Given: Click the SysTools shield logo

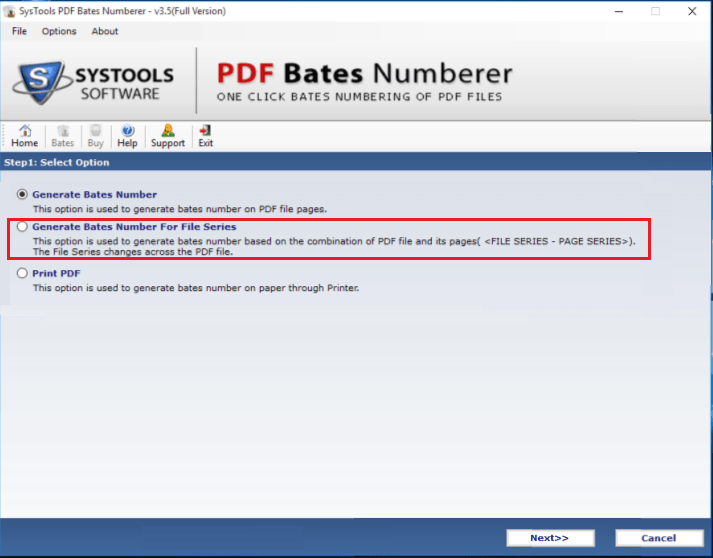Looking at the screenshot, I should (41, 82).
